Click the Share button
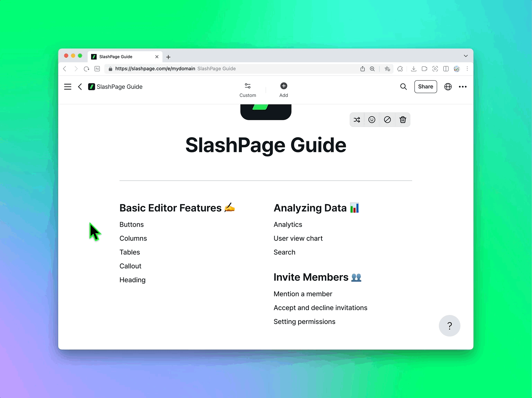This screenshot has height=398, width=532. pos(426,87)
